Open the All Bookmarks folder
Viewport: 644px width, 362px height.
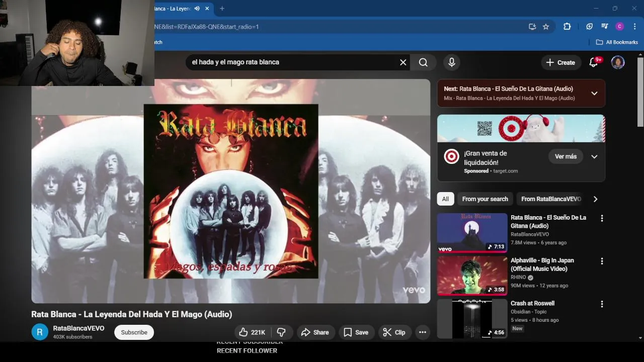tap(617, 42)
